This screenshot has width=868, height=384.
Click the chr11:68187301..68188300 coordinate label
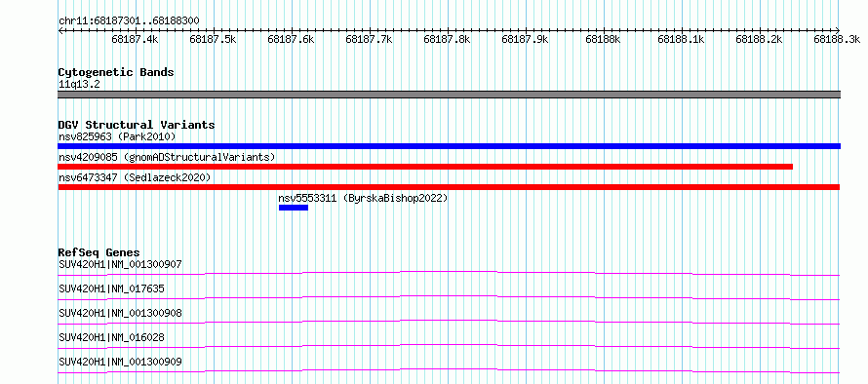pos(129,21)
